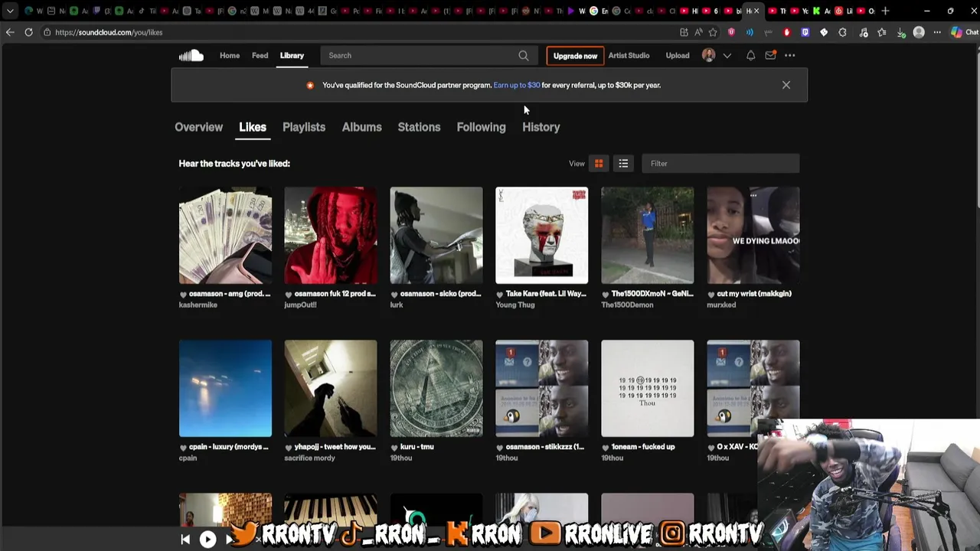
Task: Open the browser tab list dropdown
Action: [x=10, y=11]
